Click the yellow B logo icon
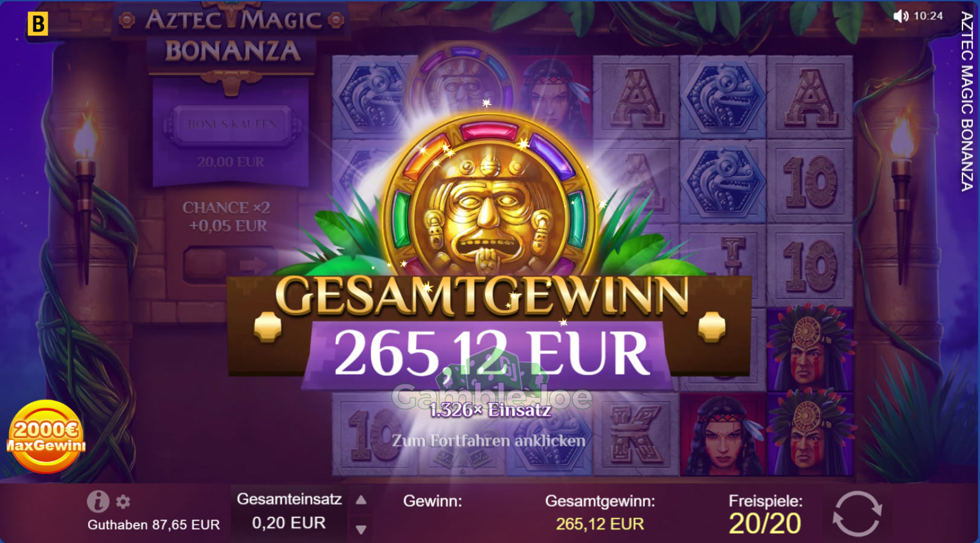 (37, 24)
